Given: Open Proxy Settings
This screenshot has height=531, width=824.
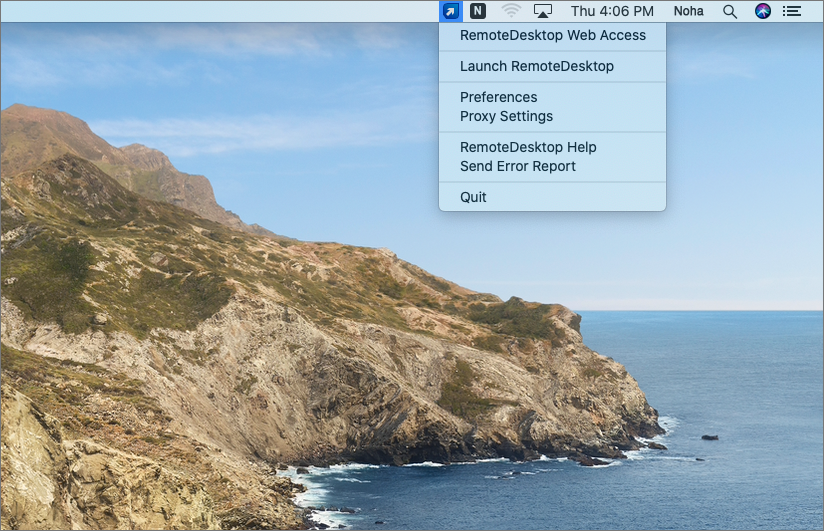Looking at the screenshot, I should pyautogui.click(x=506, y=116).
